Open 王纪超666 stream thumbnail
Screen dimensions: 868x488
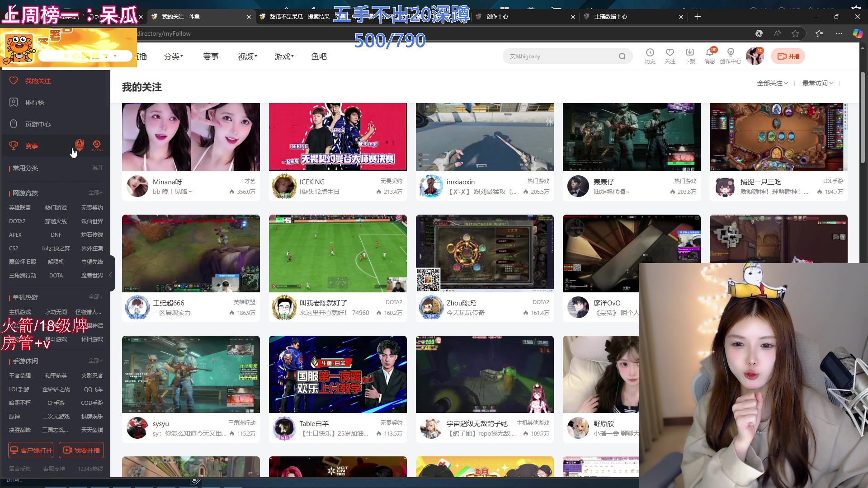click(x=191, y=253)
